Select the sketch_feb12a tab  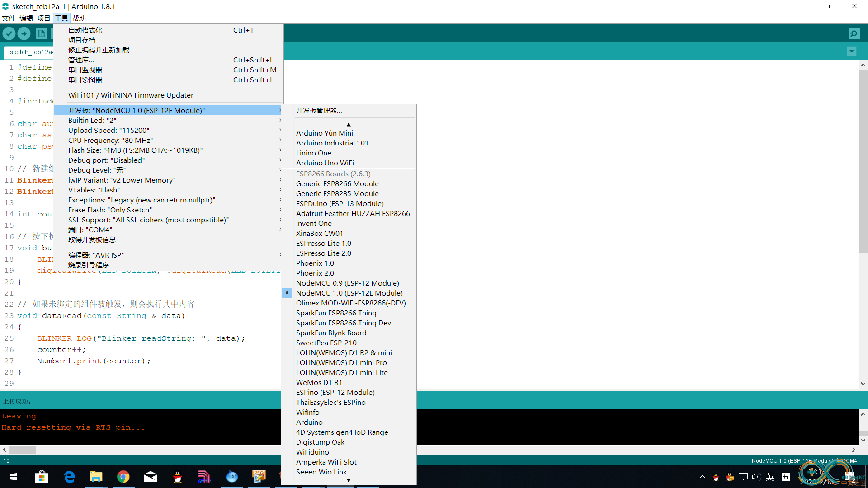tap(29, 52)
